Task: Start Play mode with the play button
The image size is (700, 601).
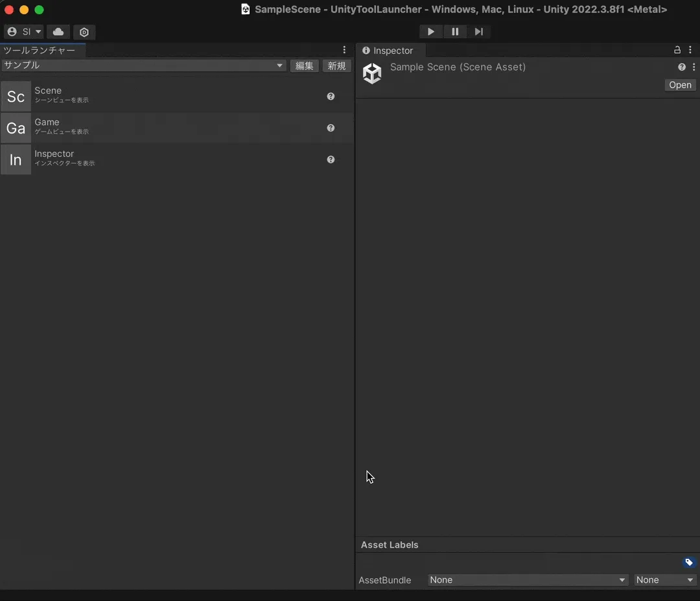Action: 431,32
